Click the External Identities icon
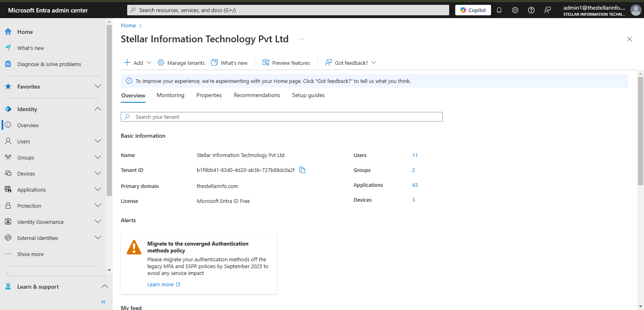The width and height of the screenshot is (644, 310). click(x=8, y=238)
